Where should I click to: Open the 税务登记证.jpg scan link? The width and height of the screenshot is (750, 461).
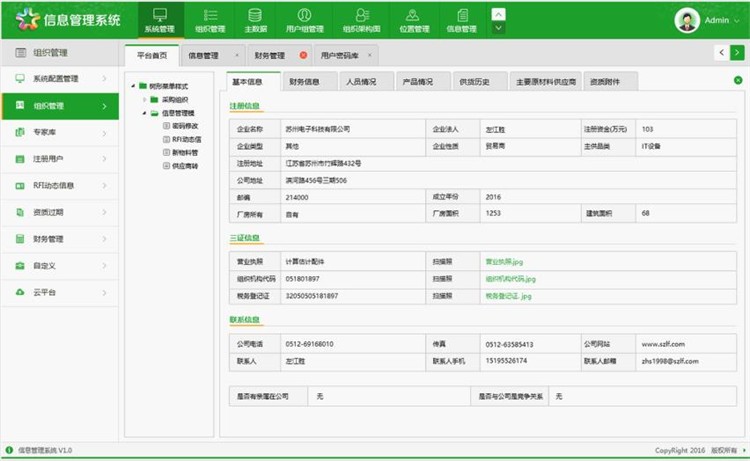pyautogui.click(x=508, y=296)
